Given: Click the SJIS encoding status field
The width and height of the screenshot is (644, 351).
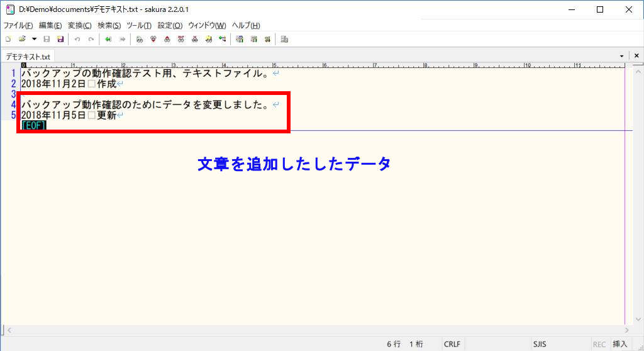Looking at the screenshot, I should (540, 344).
